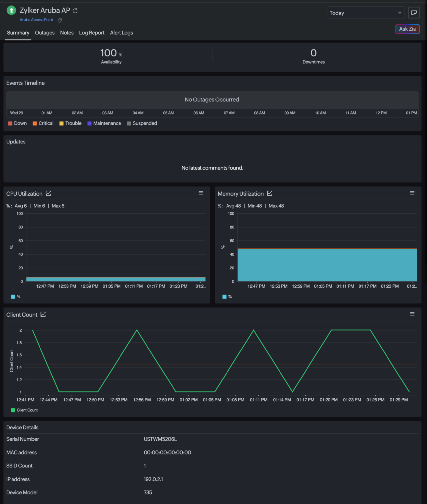Open the CPU Utilization hamburger menu
This screenshot has height=504, width=427.
click(201, 193)
